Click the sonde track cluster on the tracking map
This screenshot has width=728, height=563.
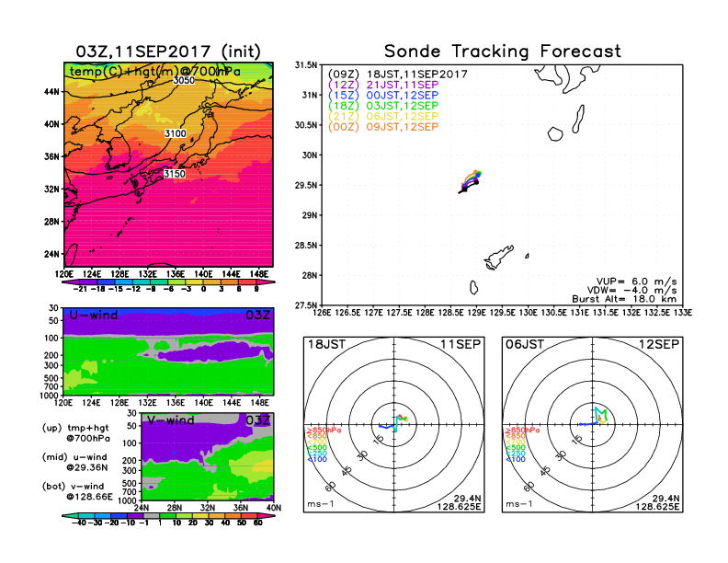pyautogui.click(x=470, y=181)
